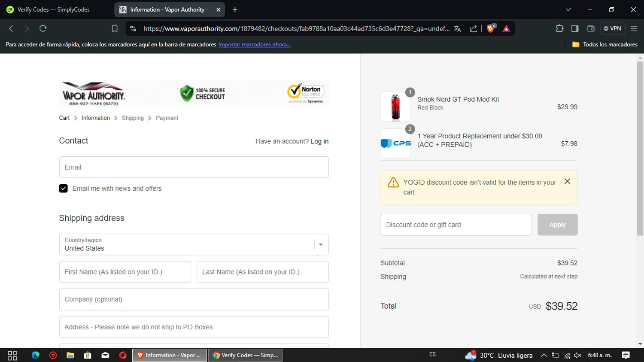Bookmark this page with the bookmark icon

[x=115, y=29]
